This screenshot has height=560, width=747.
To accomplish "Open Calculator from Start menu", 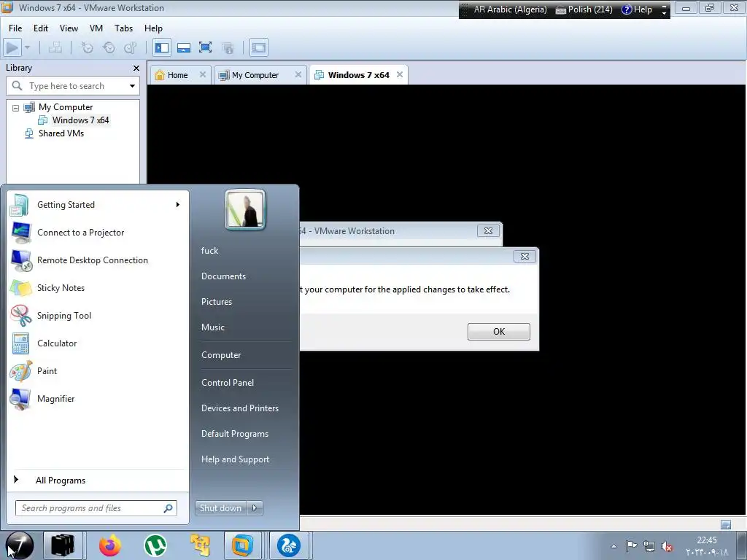I will click(x=57, y=343).
